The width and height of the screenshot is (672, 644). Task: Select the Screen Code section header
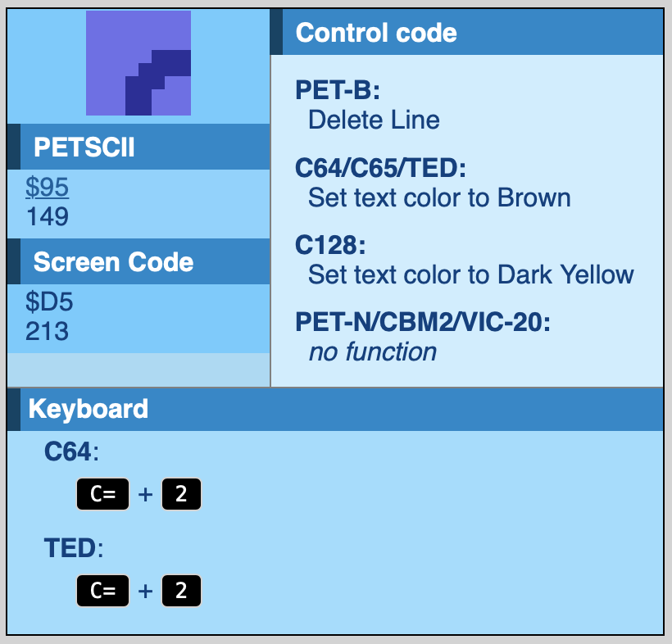pyautogui.click(x=113, y=262)
